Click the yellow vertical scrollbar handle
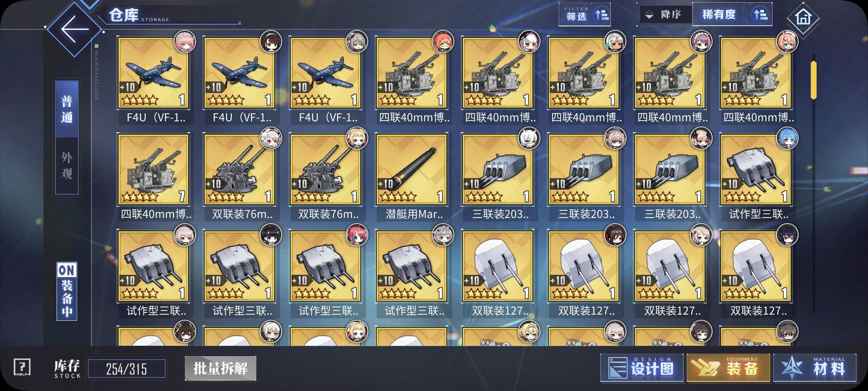Screen dimensions: 868x391 814,80
